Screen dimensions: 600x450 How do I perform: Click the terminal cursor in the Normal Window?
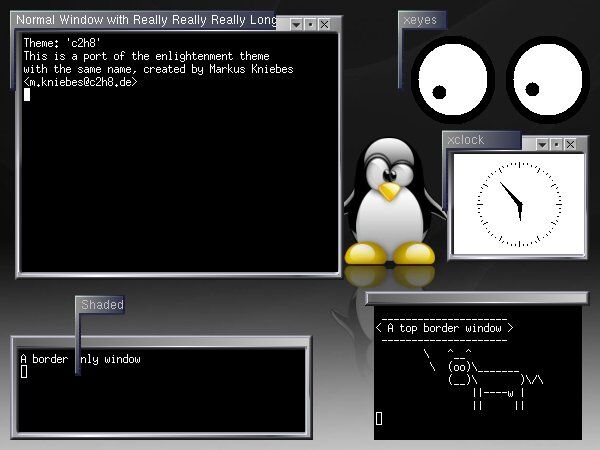(27, 95)
